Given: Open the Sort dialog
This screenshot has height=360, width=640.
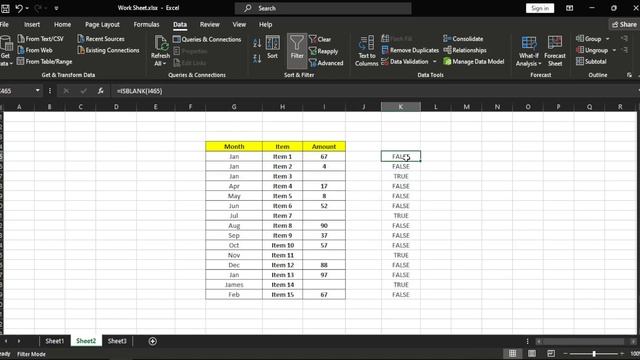Looking at the screenshot, I should (x=272, y=47).
